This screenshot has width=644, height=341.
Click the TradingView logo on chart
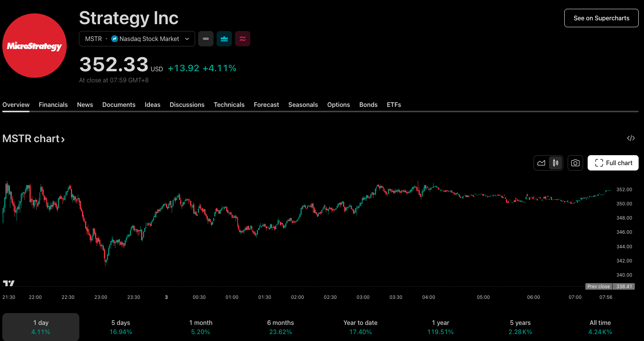pyautogui.click(x=8, y=283)
